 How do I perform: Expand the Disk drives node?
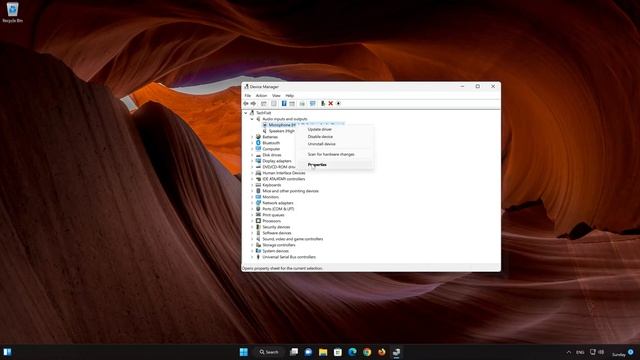click(252, 155)
